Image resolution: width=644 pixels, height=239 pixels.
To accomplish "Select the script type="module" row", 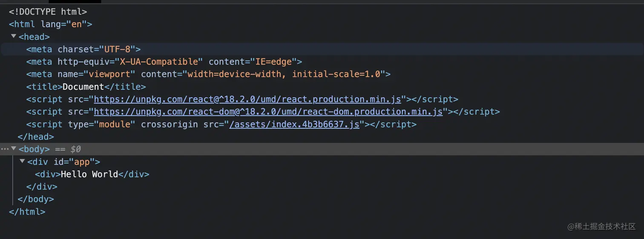I will click(x=221, y=124).
